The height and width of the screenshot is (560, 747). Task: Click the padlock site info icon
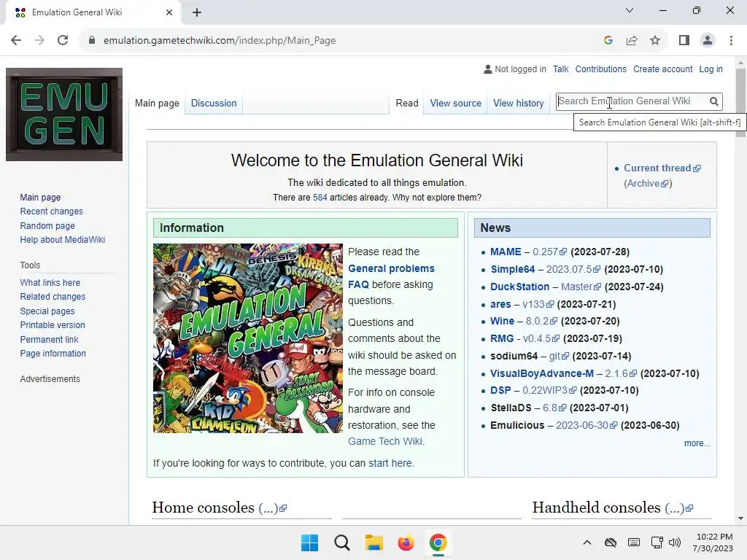[x=92, y=41]
